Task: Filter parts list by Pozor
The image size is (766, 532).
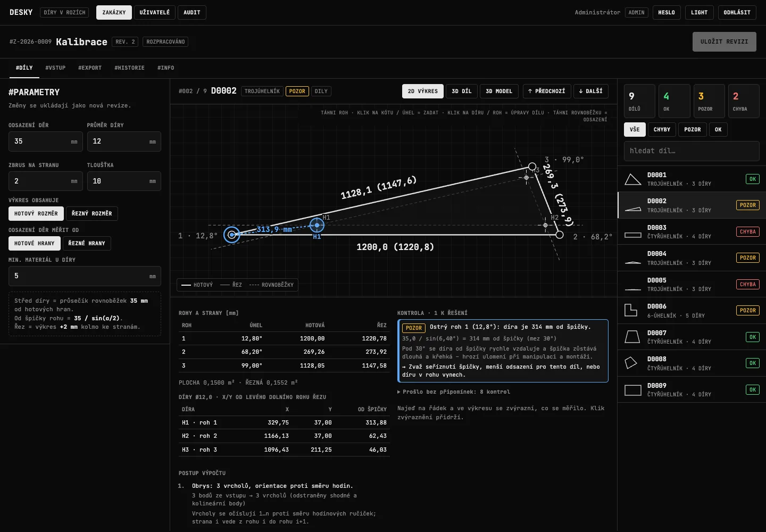Action: (x=693, y=129)
